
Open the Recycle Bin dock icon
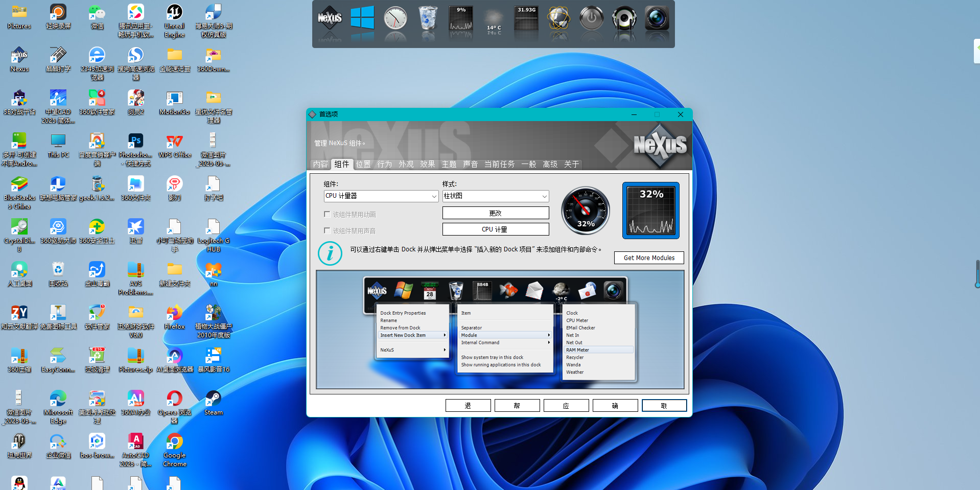click(428, 19)
